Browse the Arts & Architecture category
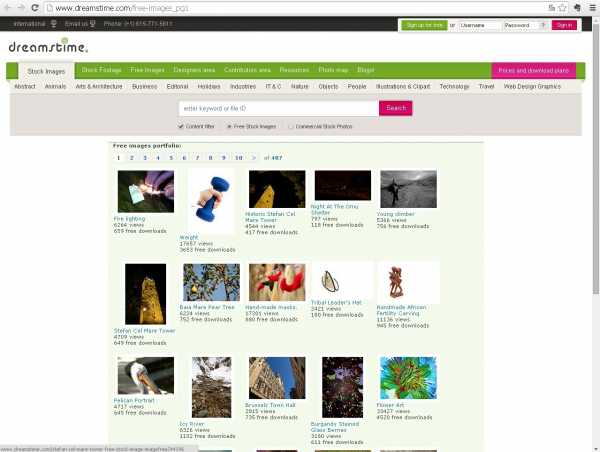This screenshot has width=600, height=452. click(99, 86)
